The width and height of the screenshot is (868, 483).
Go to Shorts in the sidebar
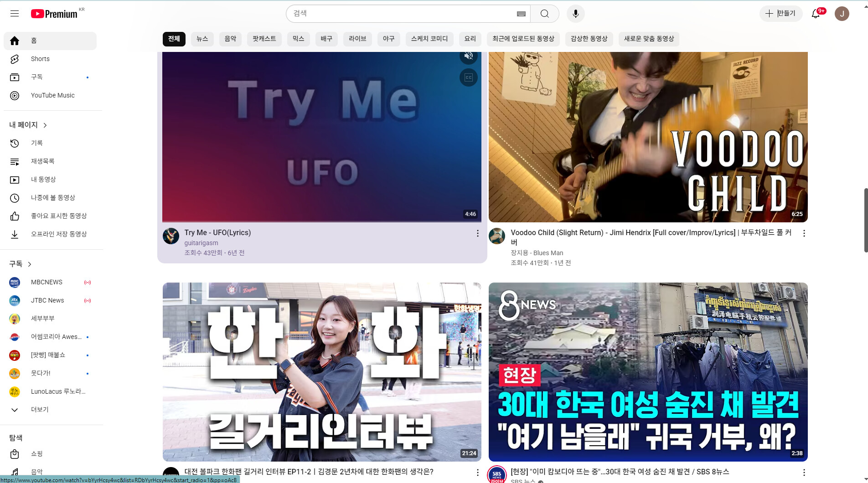coord(40,59)
